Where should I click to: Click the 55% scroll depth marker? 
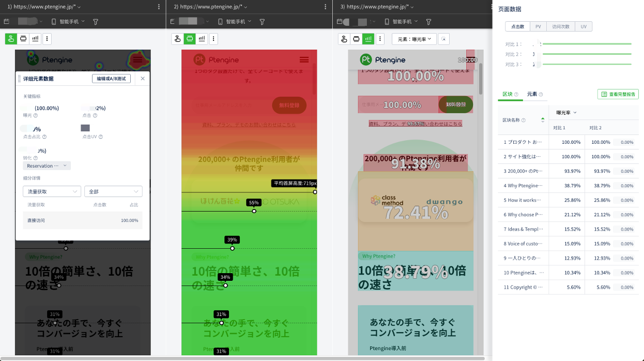pyautogui.click(x=253, y=203)
